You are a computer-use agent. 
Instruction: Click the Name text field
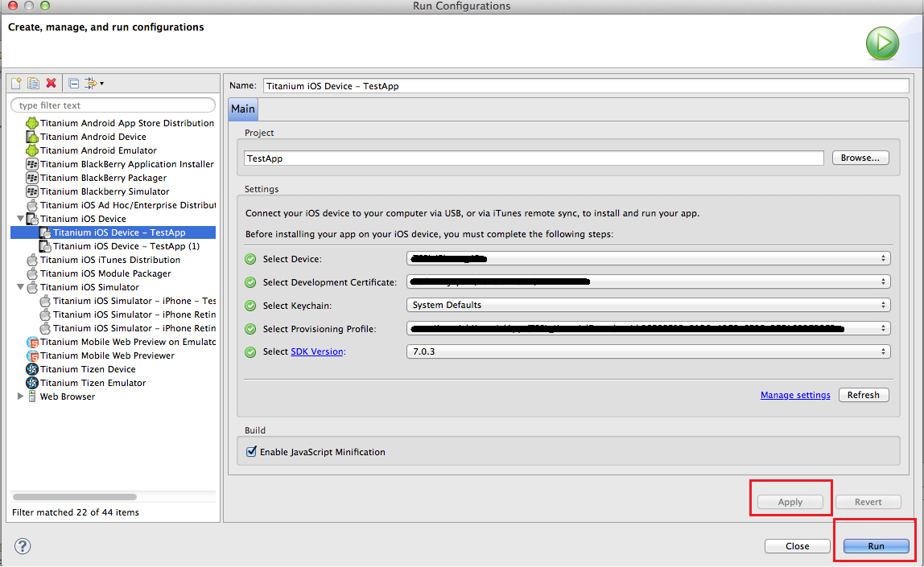pyautogui.click(x=586, y=86)
